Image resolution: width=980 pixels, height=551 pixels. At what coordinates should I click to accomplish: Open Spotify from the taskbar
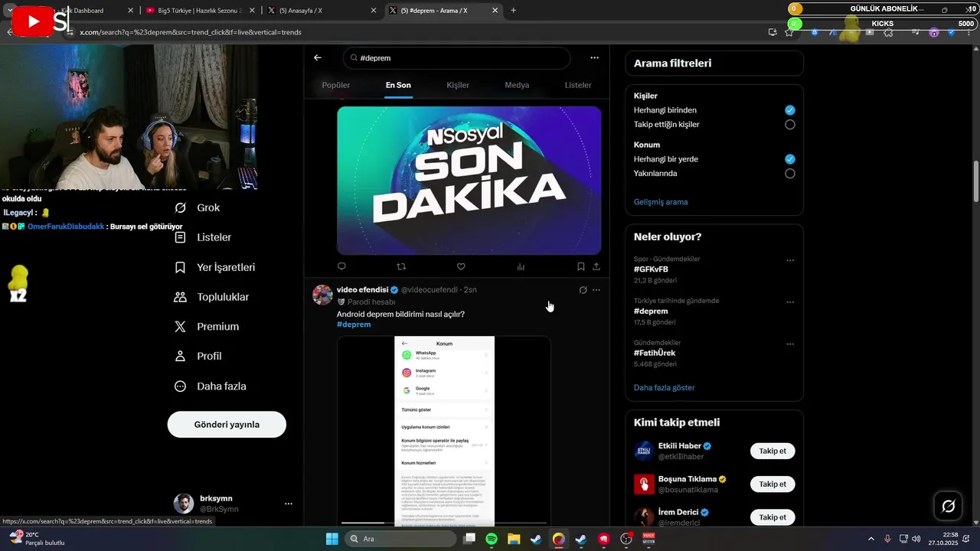[x=492, y=539]
